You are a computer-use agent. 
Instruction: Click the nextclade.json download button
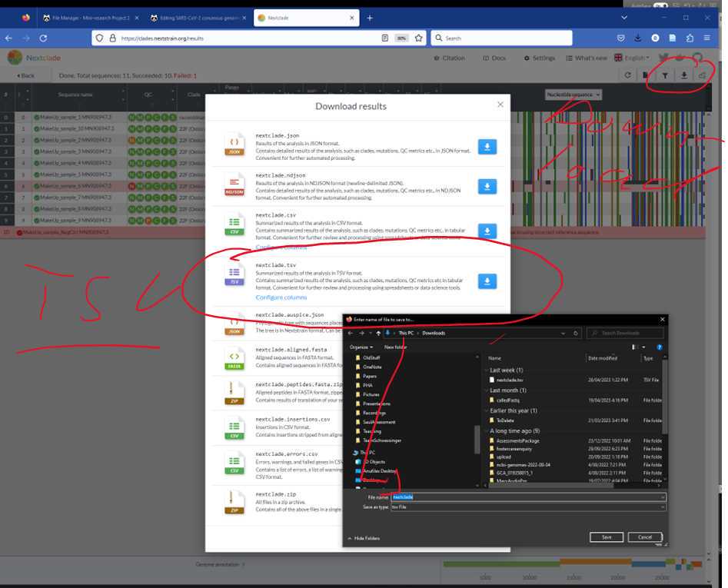pyautogui.click(x=487, y=146)
